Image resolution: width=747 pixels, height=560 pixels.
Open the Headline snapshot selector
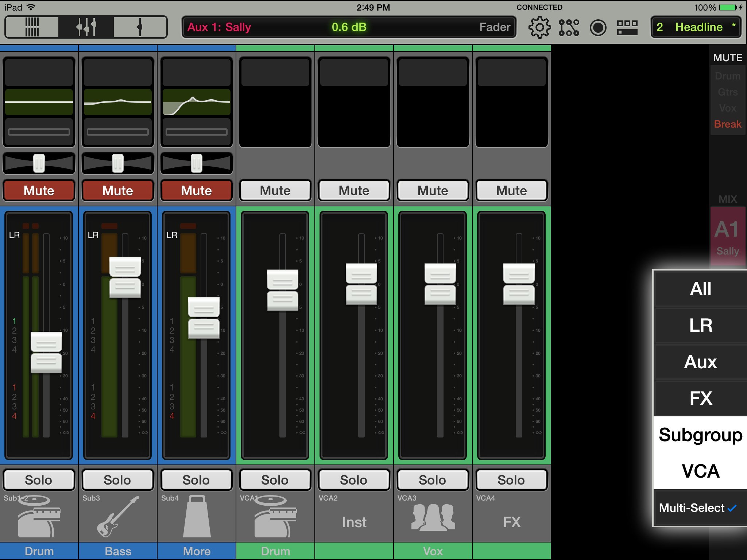[696, 27]
